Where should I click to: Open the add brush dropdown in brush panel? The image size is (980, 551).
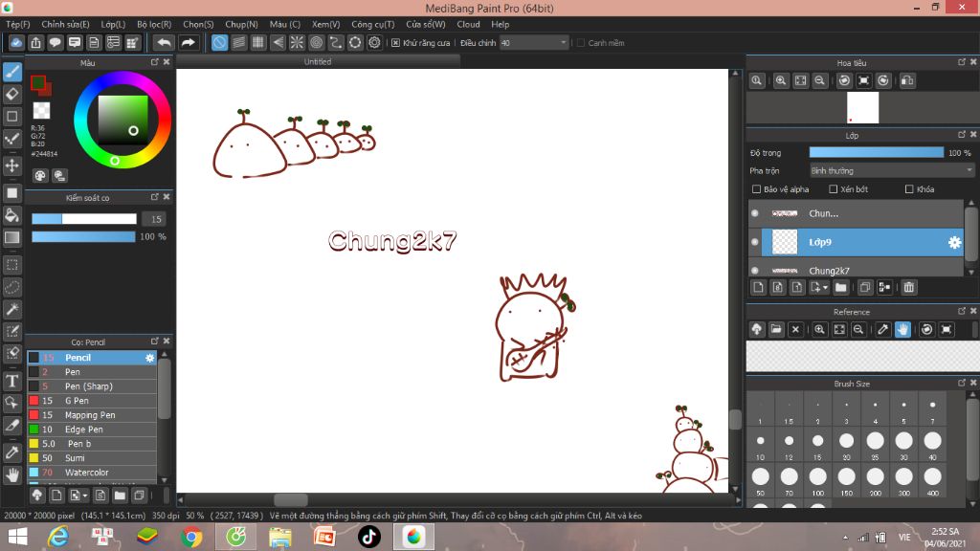[84, 496]
